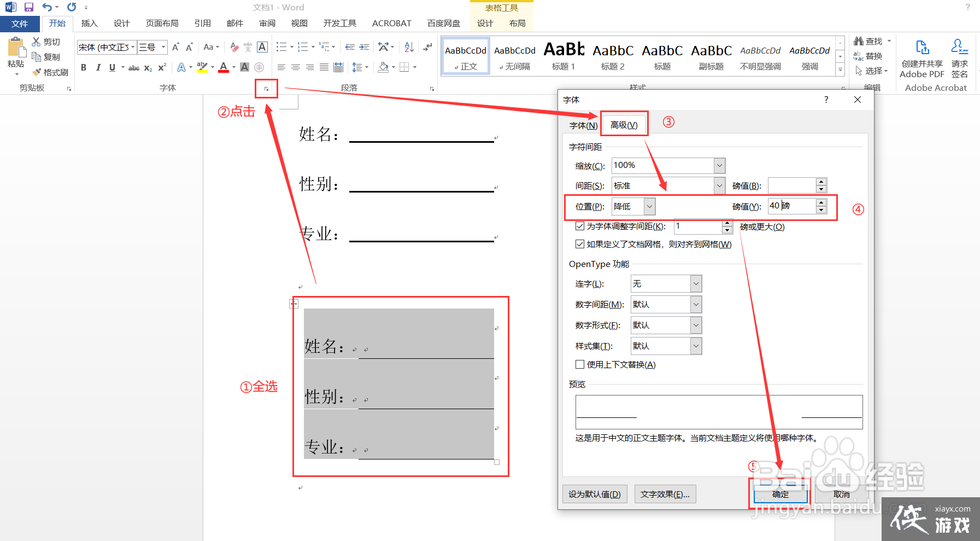Open the Number forms dropdown

point(696,325)
